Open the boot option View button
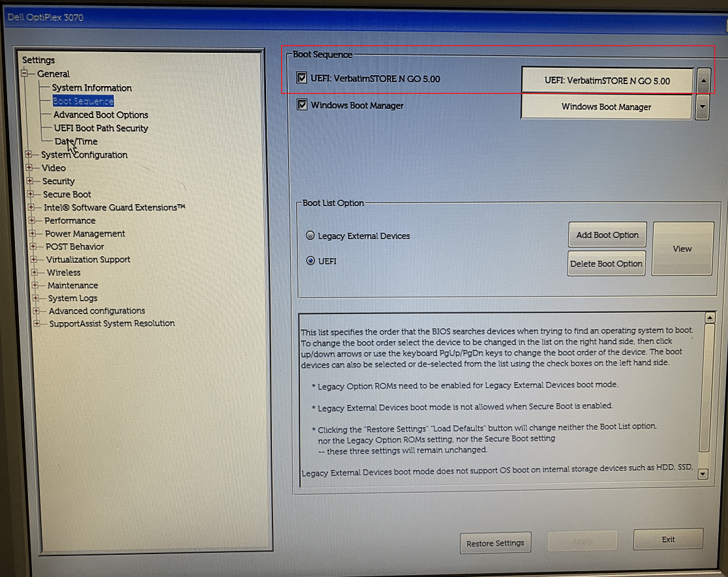 coord(682,249)
